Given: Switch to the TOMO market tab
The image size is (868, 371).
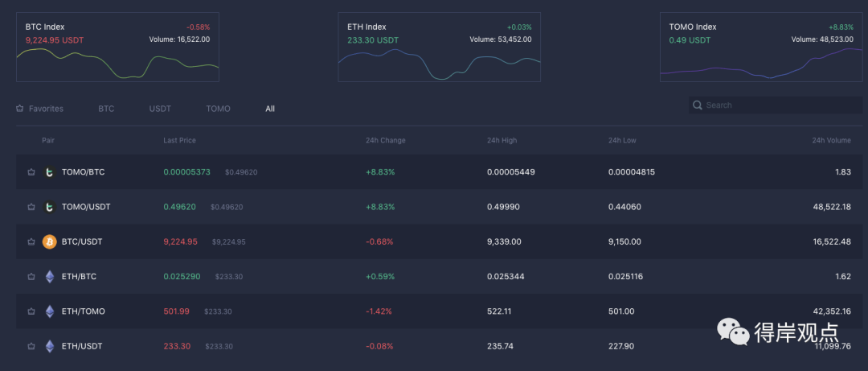Looking at the screenshot, I should click(x=218, y=109).
